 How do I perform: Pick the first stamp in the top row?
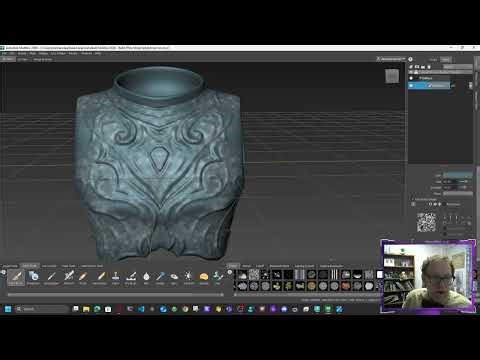[242, 275]
